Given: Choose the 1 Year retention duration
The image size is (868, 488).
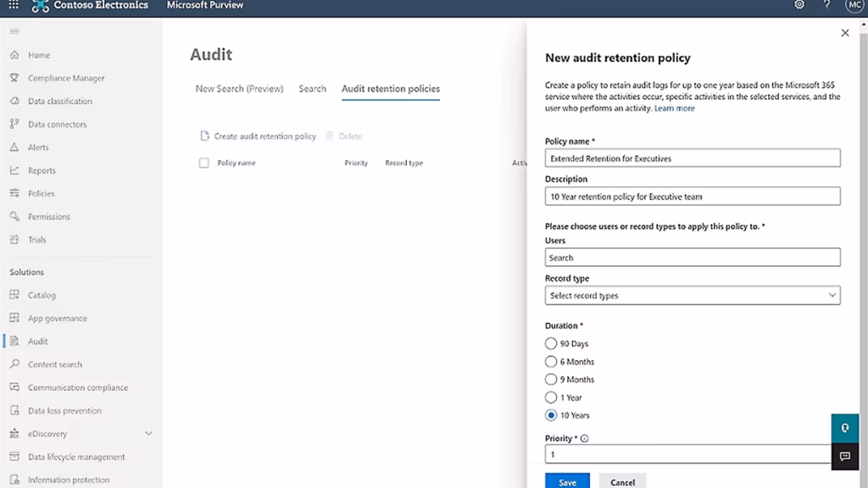Looking at the screenshot, I should point(550,397).
